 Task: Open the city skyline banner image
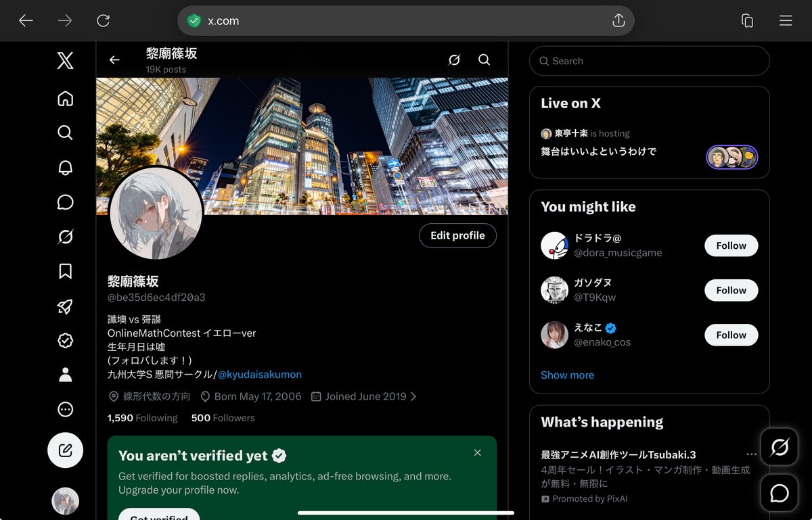pos(302,146)
